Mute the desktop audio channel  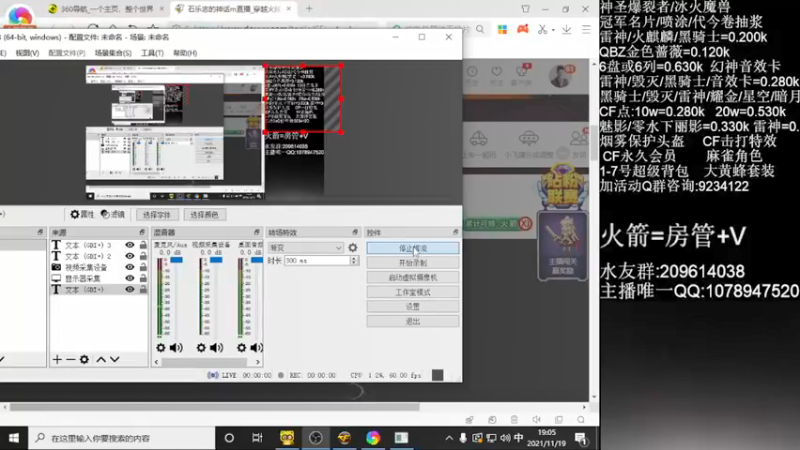(256, 347)
